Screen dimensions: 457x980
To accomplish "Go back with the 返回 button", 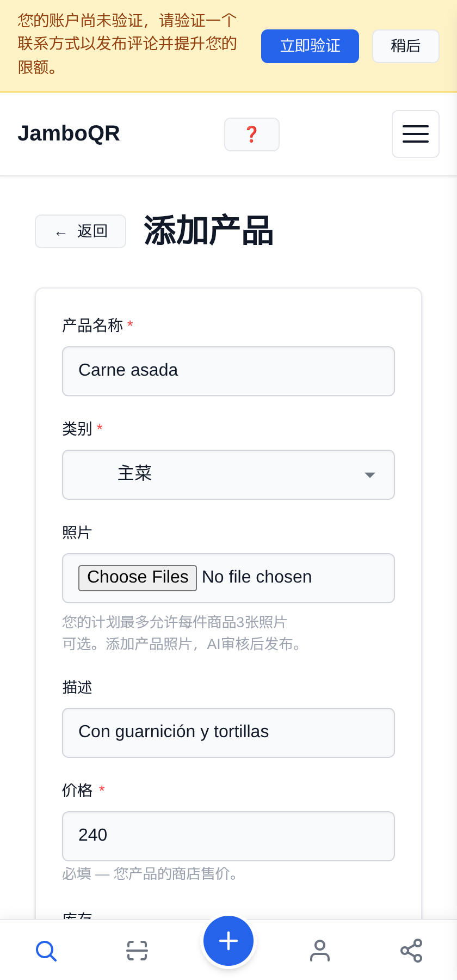I will (81, 231).
